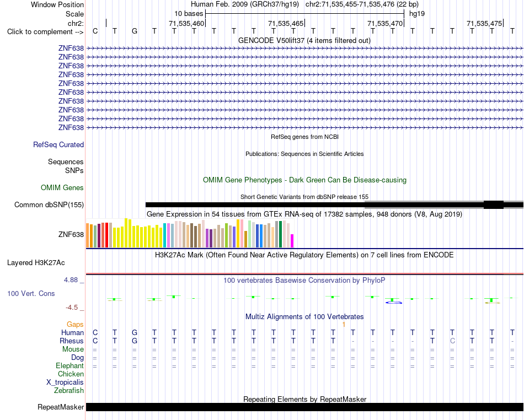Click 'Publications: Sequences in Scientific Articles' title

tap(304, 154)
